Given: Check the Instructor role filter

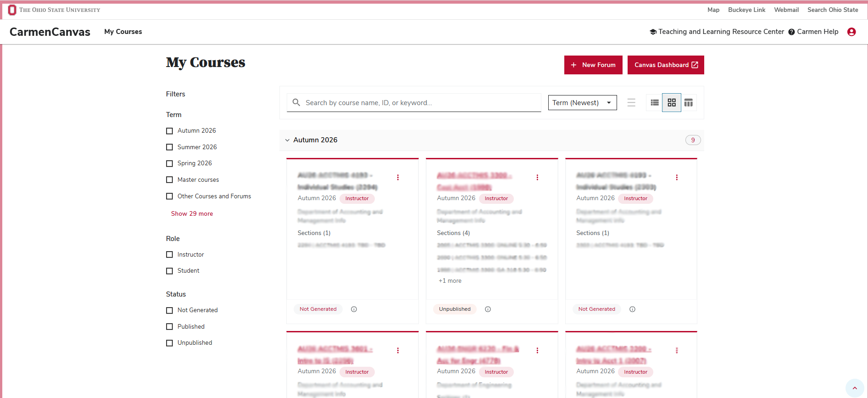Looking at the screenshot, I should [x=169, y=254].
